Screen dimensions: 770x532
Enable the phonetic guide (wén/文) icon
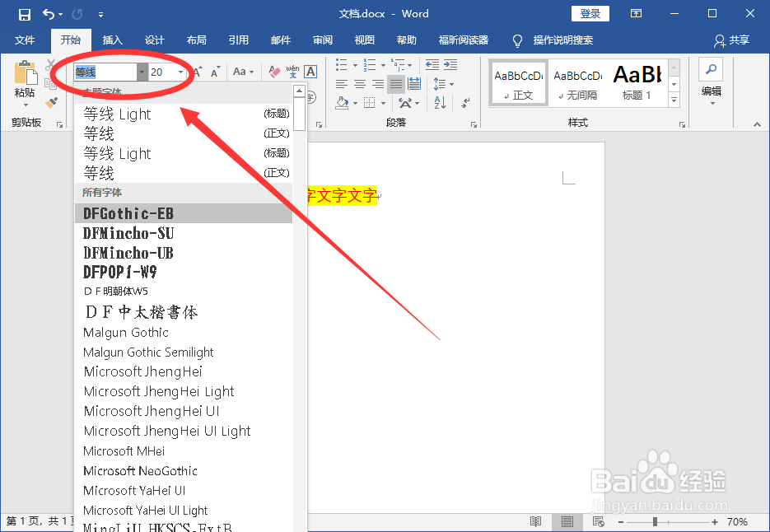pos(292,69)
